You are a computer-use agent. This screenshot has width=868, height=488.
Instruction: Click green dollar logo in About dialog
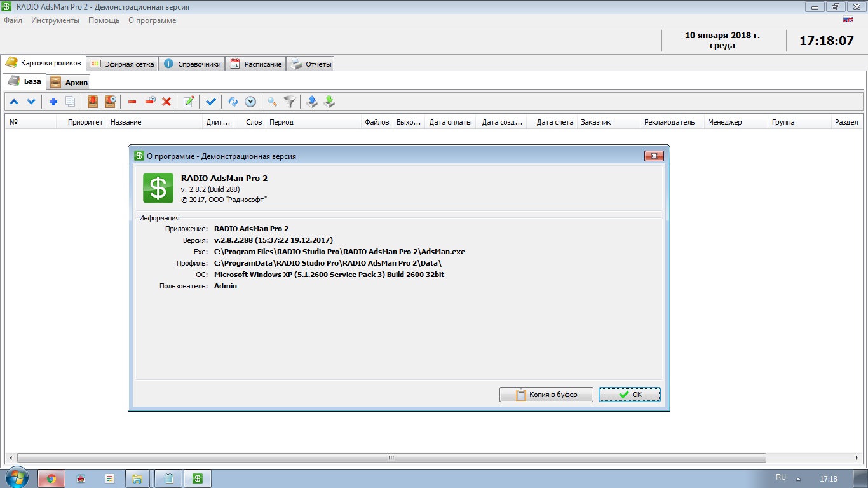[158, 188]
